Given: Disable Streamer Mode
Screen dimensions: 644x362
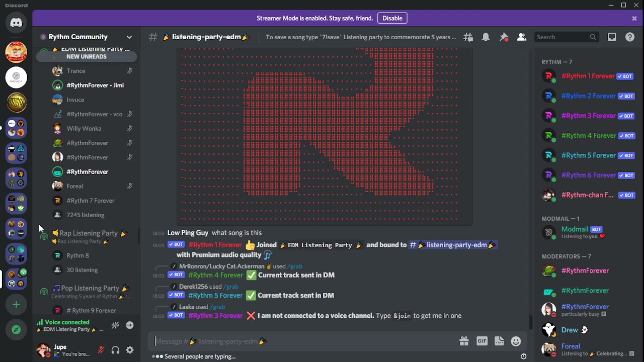Looking at the screenshot, I should coord(392,18).
